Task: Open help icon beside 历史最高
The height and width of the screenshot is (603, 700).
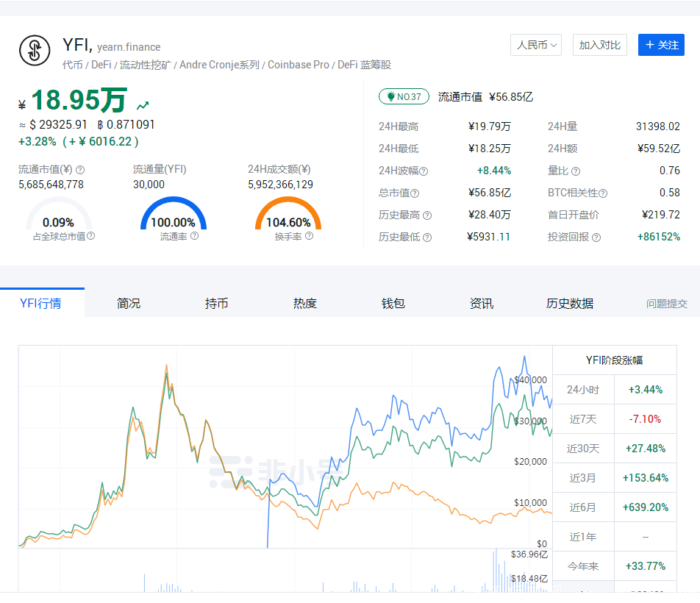Action: click(427, 215)
